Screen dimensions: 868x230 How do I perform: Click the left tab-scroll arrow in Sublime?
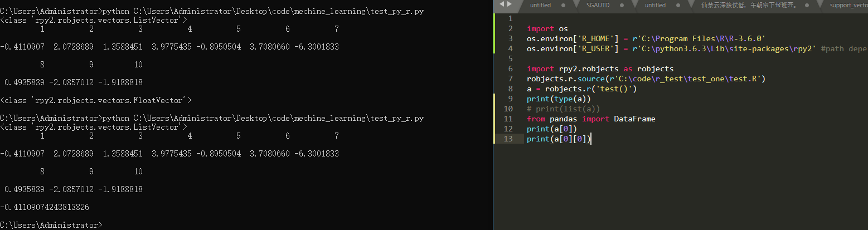click(502, 4)
